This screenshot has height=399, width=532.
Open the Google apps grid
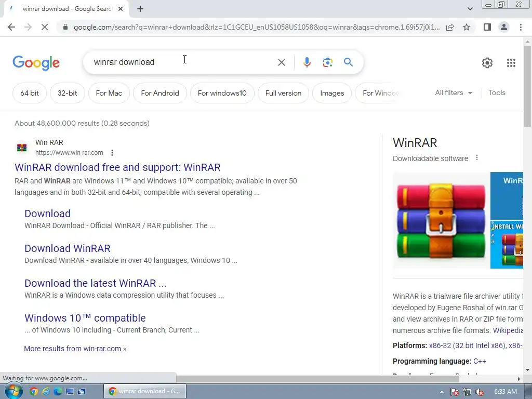[511, 63]
